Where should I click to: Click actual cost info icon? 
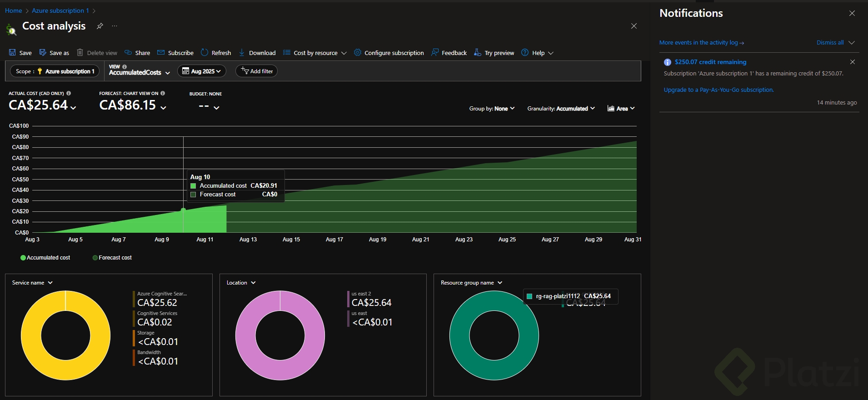point(69,93)
